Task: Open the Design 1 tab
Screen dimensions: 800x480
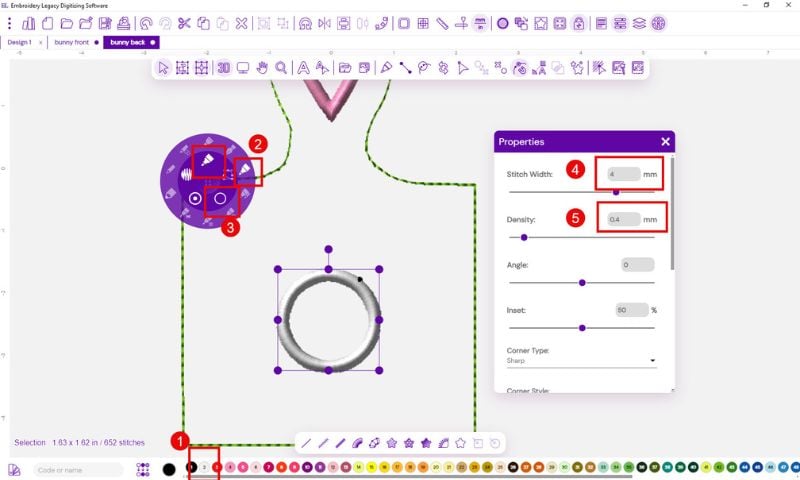Action: pos(20,43)
